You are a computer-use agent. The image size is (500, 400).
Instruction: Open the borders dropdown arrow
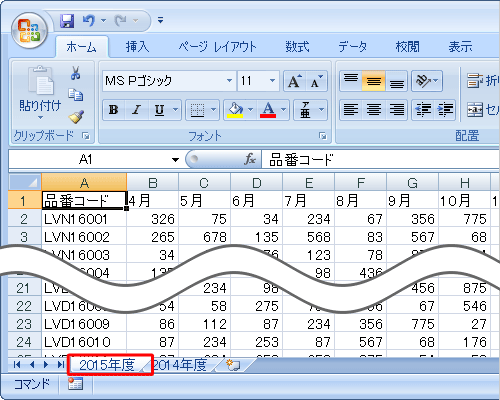(214, 110)
